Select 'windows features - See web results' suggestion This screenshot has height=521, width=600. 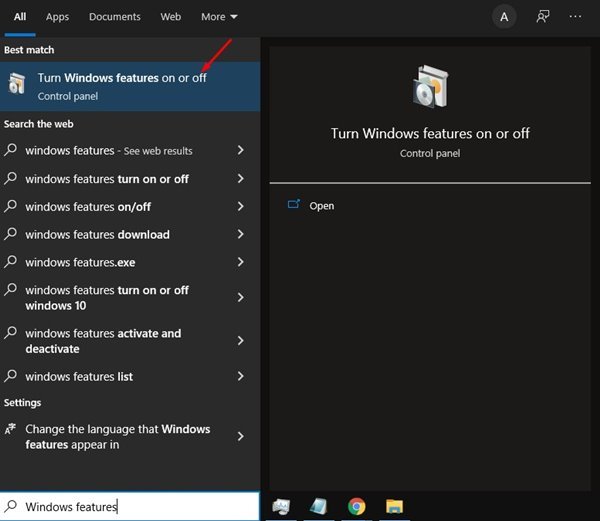130,150
